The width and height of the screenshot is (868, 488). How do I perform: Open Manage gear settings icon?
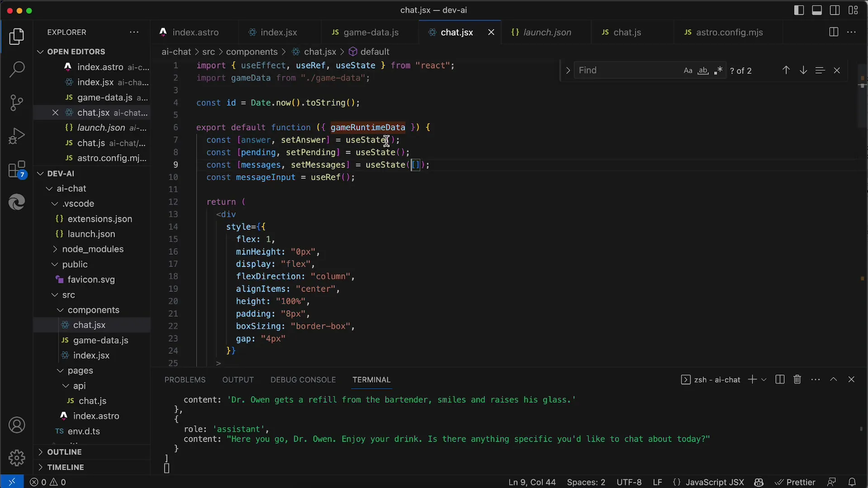click(x=17, y=458)
